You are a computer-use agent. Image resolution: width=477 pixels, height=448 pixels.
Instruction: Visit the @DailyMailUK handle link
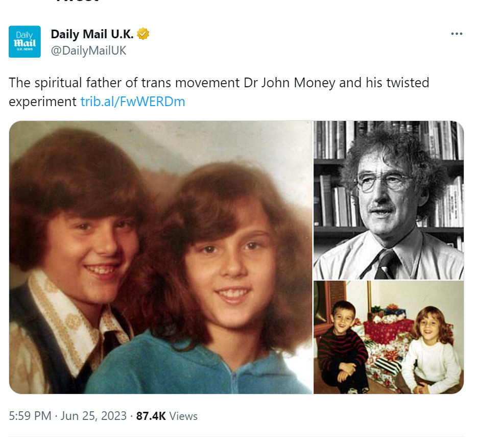pyautogui.click(x=88, y=51)
